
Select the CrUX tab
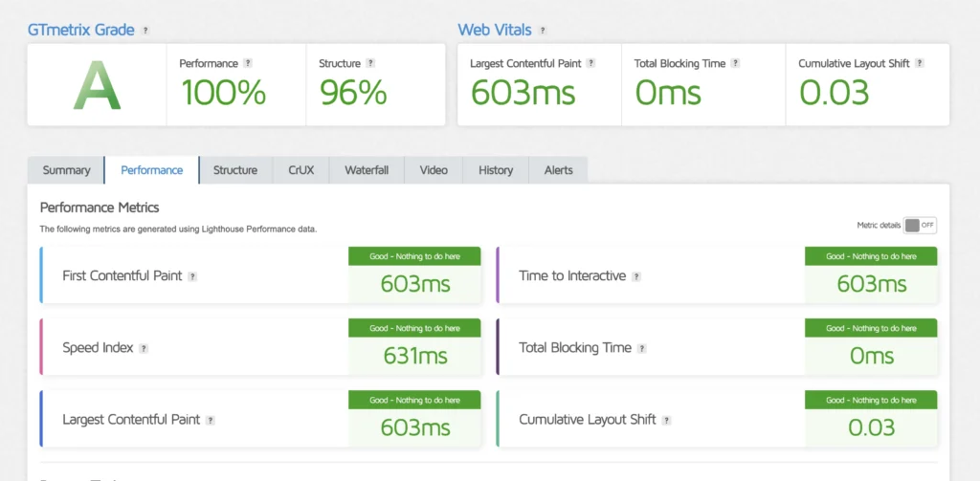pyautogui.click(x=301, y=170)
